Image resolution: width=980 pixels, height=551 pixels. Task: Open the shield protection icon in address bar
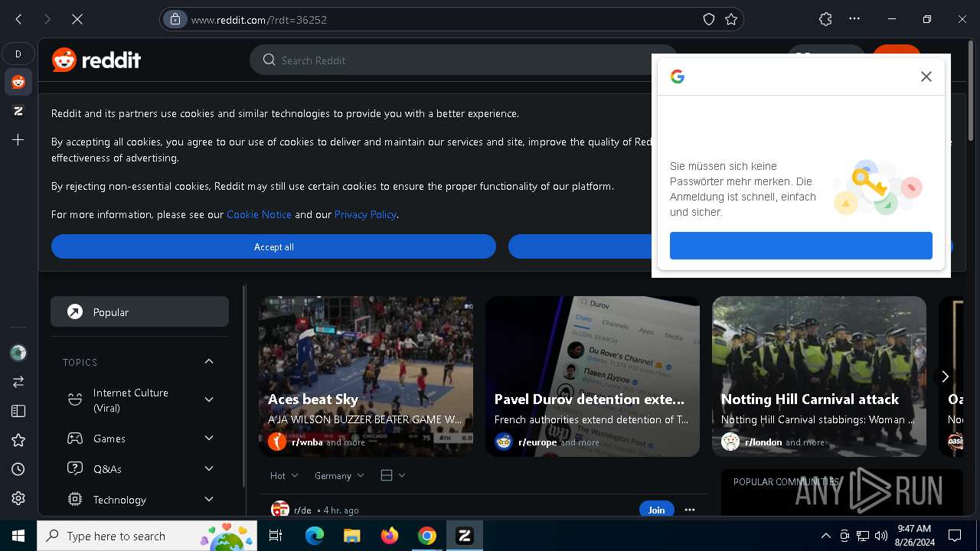coord(709,19)
